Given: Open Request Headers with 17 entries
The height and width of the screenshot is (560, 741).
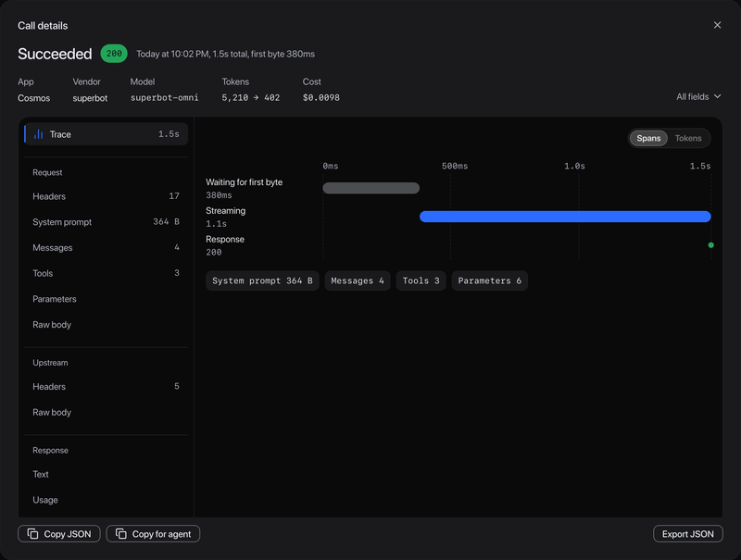Looking at the screenshot, I should 106,196.
